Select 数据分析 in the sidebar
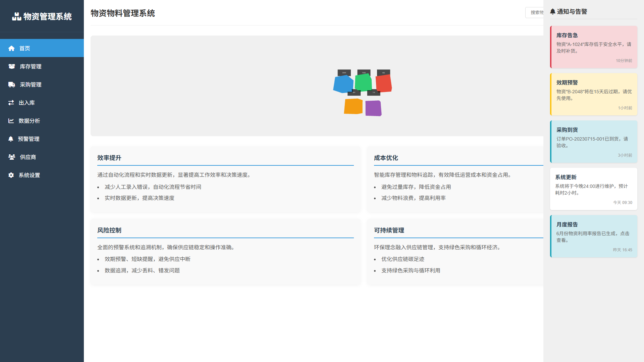This screenshot has width=644, height=362. (29, 121)
